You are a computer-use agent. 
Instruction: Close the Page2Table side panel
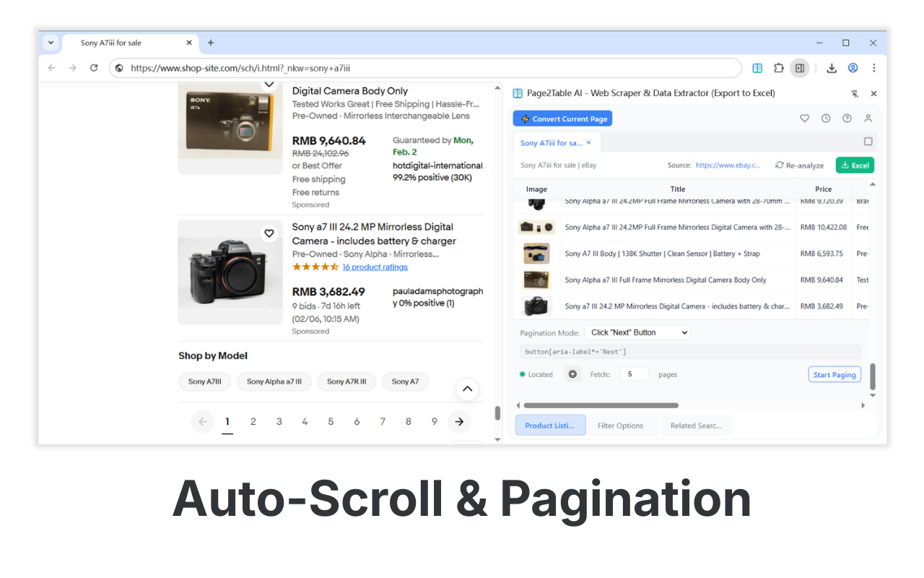(x=873, y=93)
